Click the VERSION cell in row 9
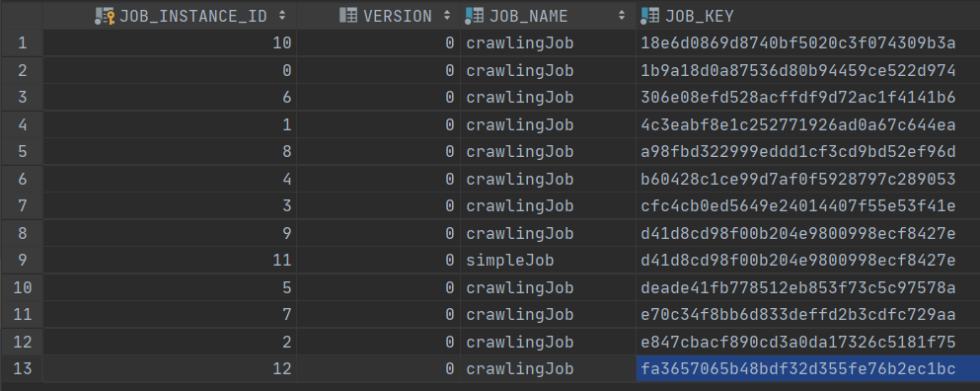The image size is (980, 391). (x=379, y=261)
